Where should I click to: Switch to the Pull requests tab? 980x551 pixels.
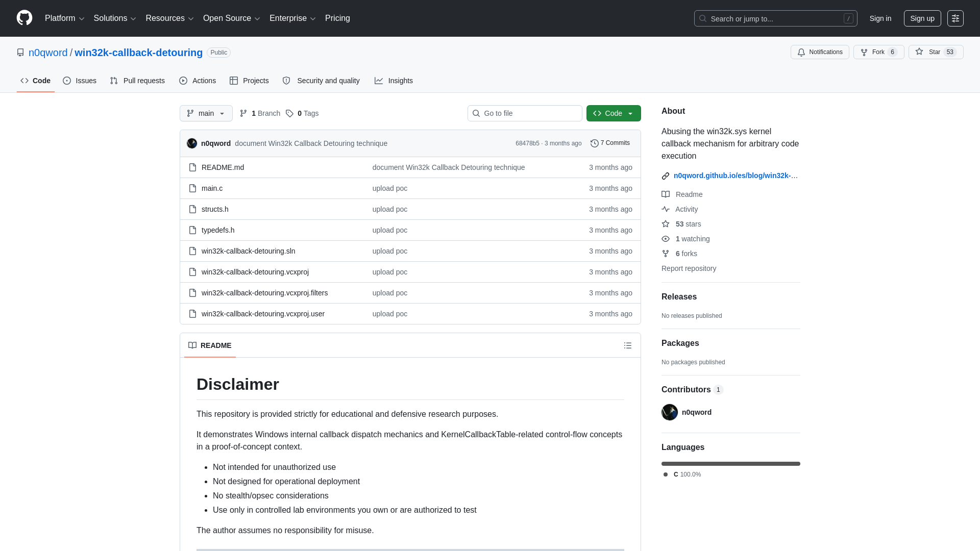pos(137,81)
